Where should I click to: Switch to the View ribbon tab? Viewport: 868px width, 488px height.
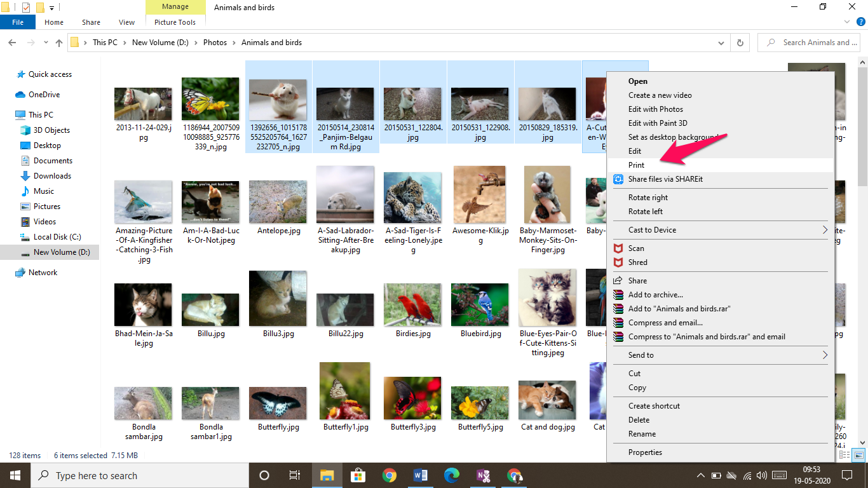[126, 22]
